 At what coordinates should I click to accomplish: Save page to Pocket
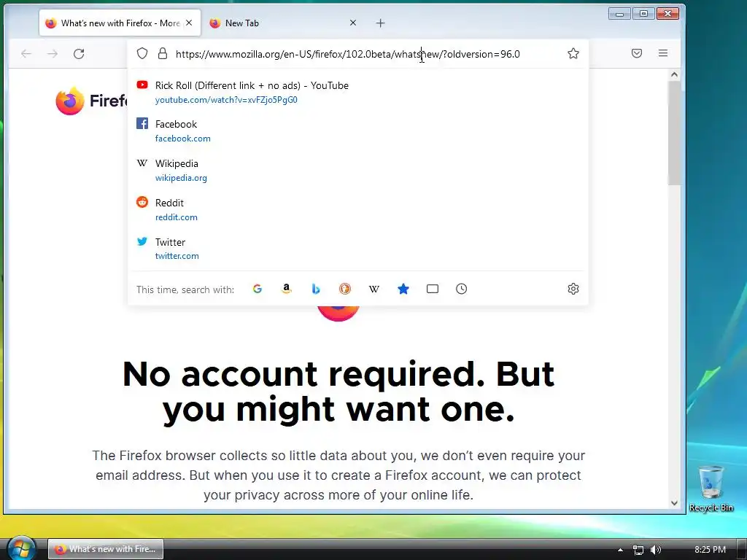click(x=636, y=53)
